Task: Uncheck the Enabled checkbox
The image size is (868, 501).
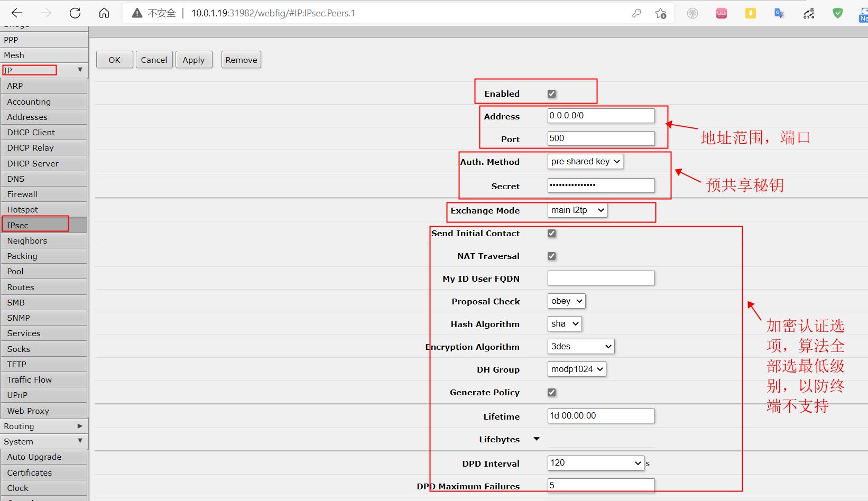Action: point(551,94)
